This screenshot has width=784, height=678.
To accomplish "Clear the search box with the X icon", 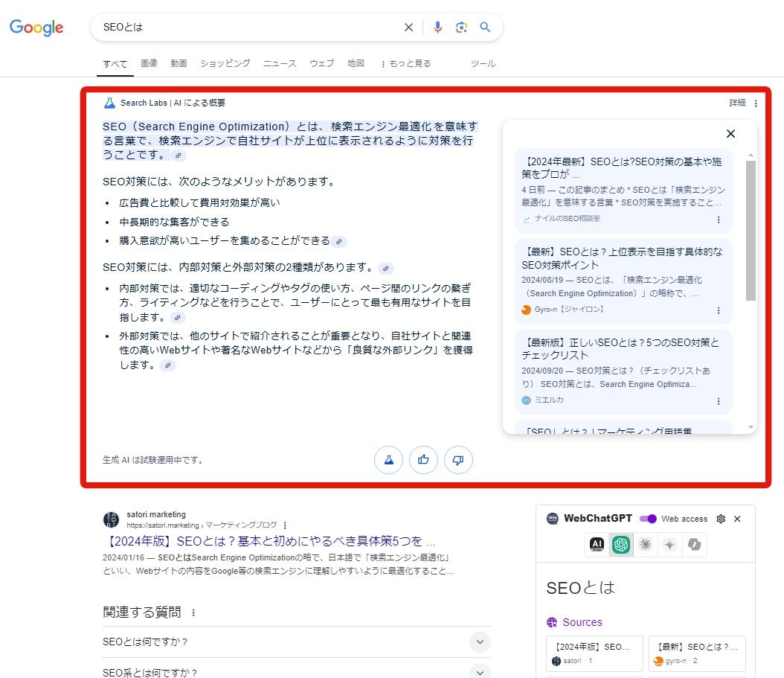I will pyautogui.click(x=408, y=28).
